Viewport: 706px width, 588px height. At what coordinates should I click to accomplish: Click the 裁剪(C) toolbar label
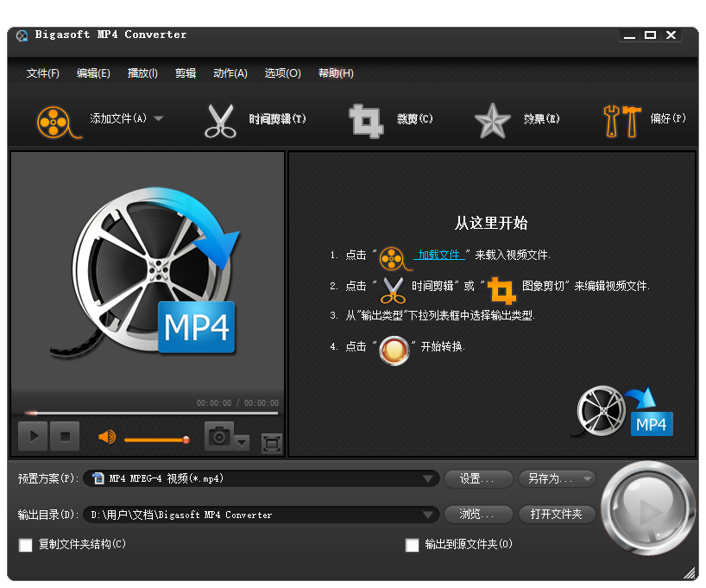pyautogui.click(x=414, y=119)
